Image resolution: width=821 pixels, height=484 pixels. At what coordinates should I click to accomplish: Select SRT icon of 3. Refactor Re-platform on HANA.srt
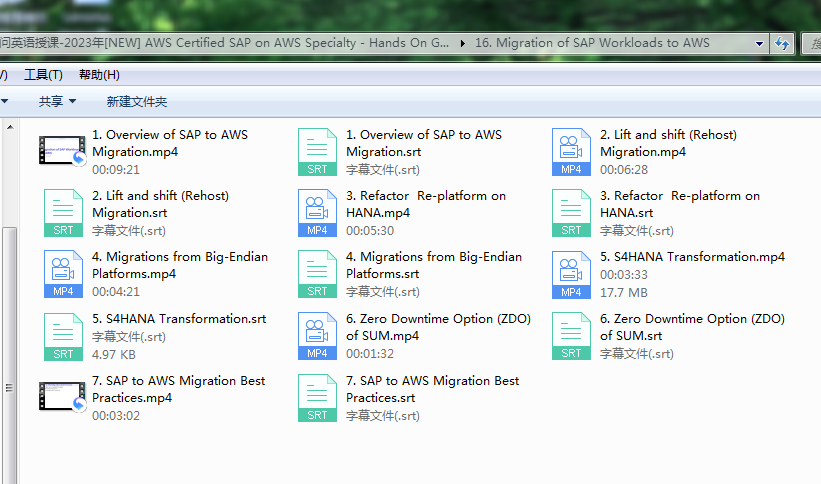click(571, 213)
